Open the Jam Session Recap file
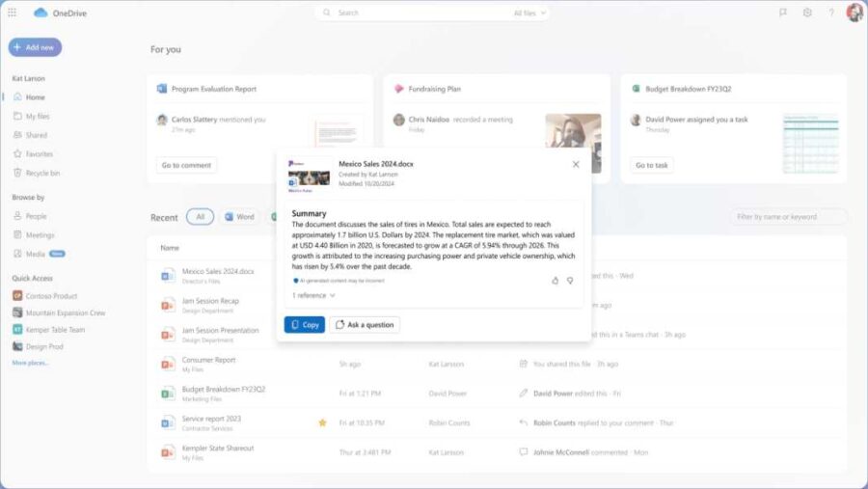This screenshot has width=868, height=489. tap(210, 301)
